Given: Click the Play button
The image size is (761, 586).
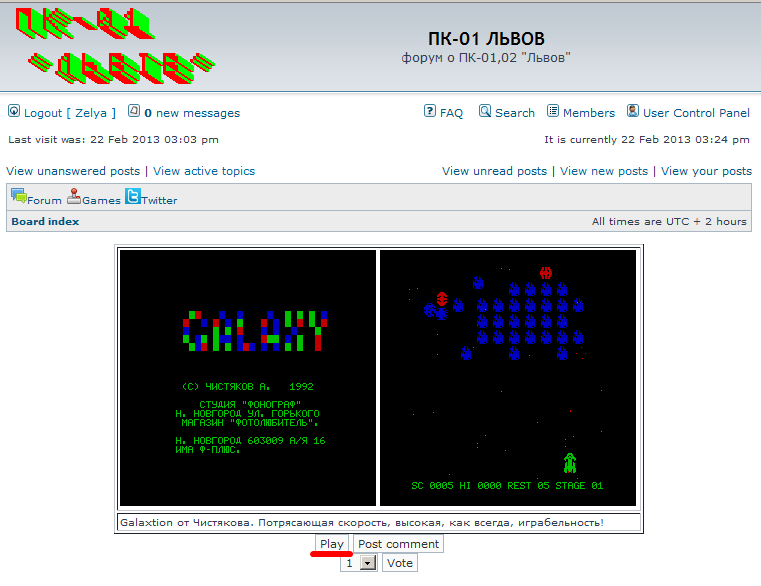Looking at the screenshot, I should (332, 544).
